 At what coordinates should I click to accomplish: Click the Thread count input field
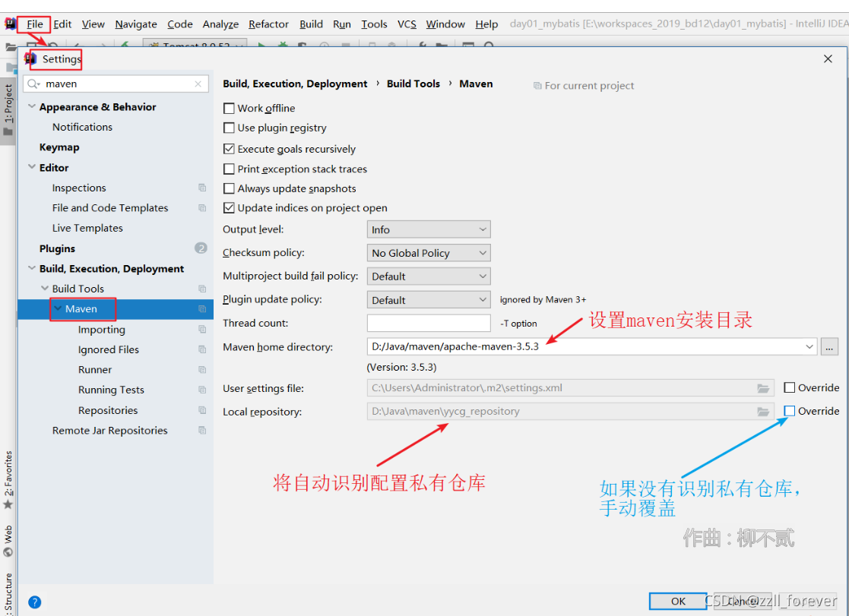(x=429, y=323)
